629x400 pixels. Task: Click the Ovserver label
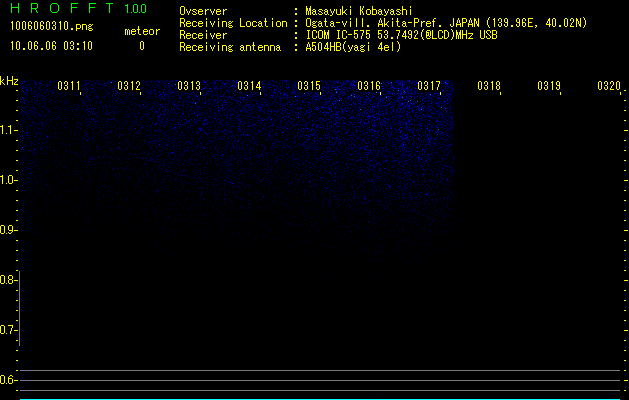(x=203, y=11)
